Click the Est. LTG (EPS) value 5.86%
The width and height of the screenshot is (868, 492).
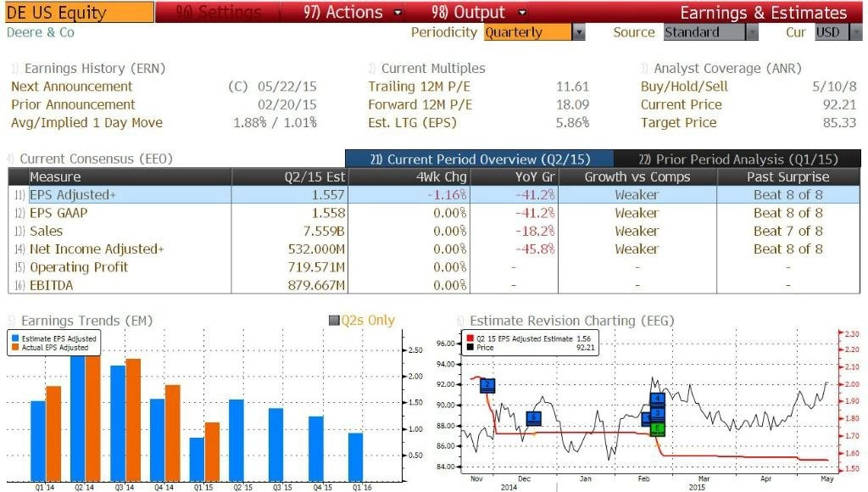click(x=572, y=122)
